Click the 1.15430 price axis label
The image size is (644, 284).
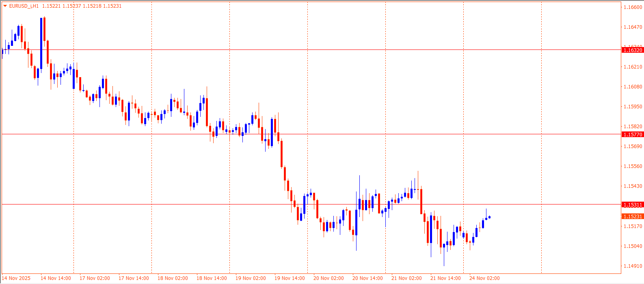coord(633,186)
